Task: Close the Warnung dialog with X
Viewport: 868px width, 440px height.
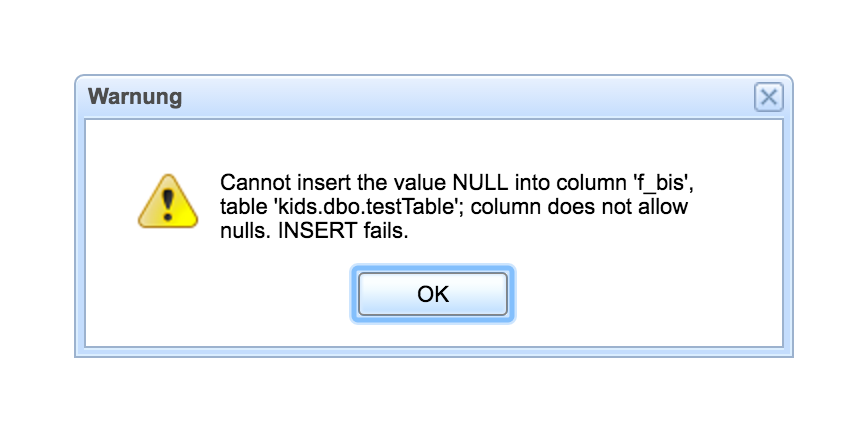Action: click(x=768, y=97)
